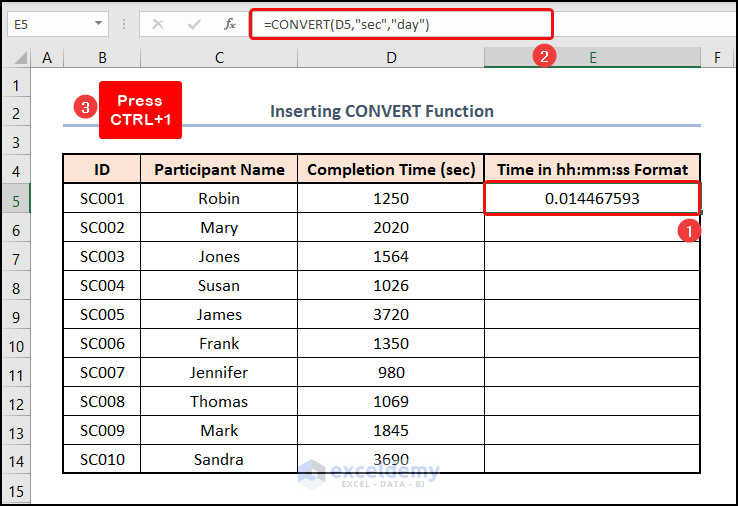
Task: Click the formula bar containing the CONVERT formula
Action: pyautogui.click(x=401, y=24)
